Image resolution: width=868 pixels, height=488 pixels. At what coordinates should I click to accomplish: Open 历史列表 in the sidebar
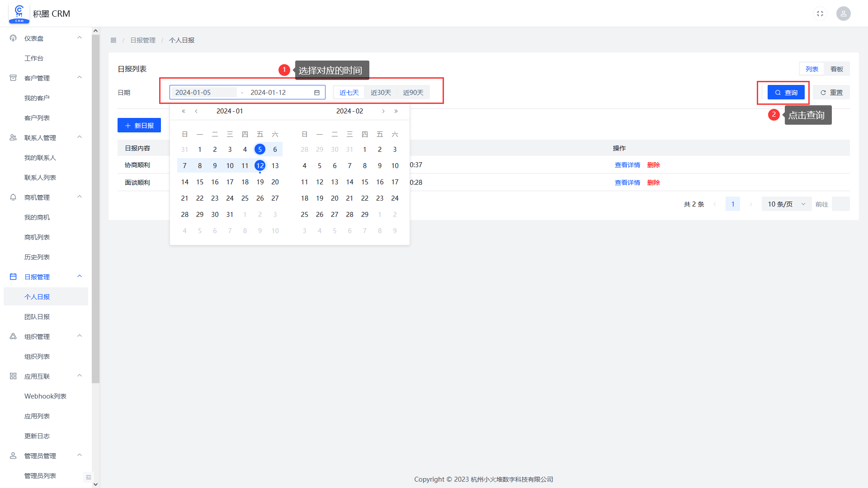tap(37, 257)
